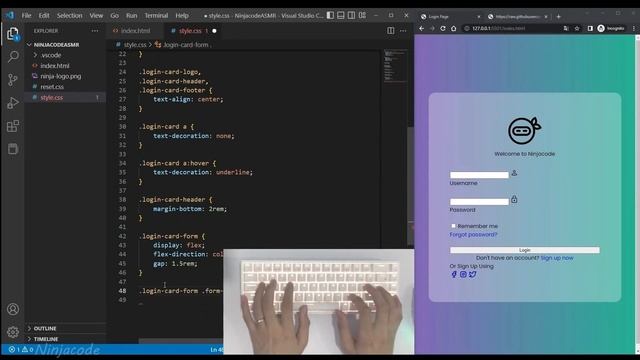Toggle primary side bar layout icon
This screenshot has height=360, width=640.
[x=330, y=16]
